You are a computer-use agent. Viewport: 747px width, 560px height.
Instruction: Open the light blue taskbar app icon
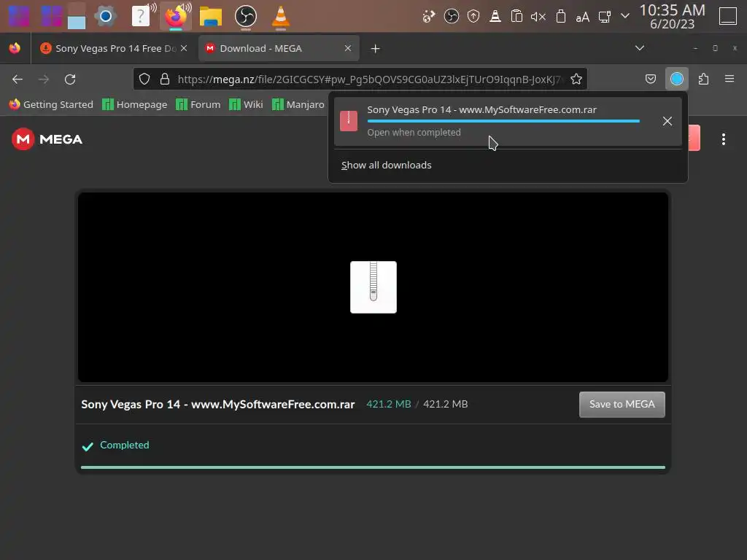click(76, 17)
